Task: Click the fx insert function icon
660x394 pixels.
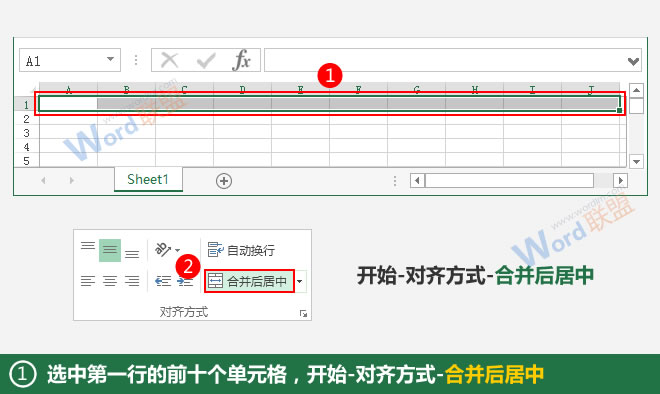Action: coord(241,60)
